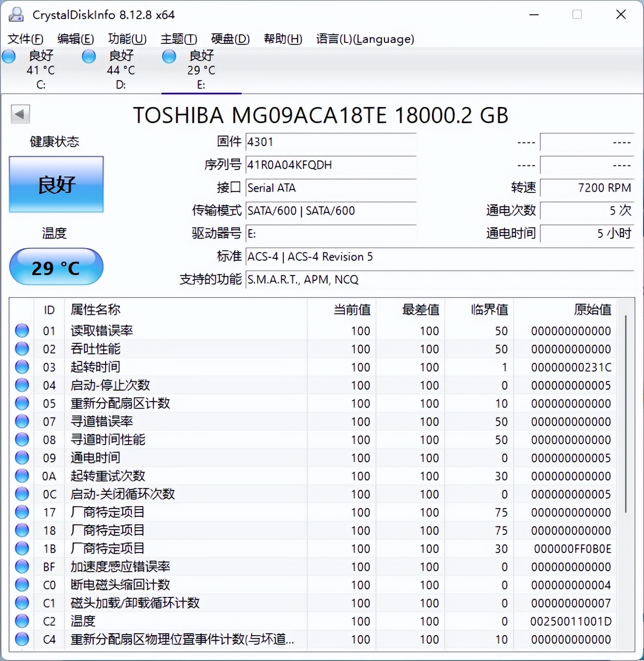Click the standard field ACS-4 Revision 5

[x=440, y=256]
